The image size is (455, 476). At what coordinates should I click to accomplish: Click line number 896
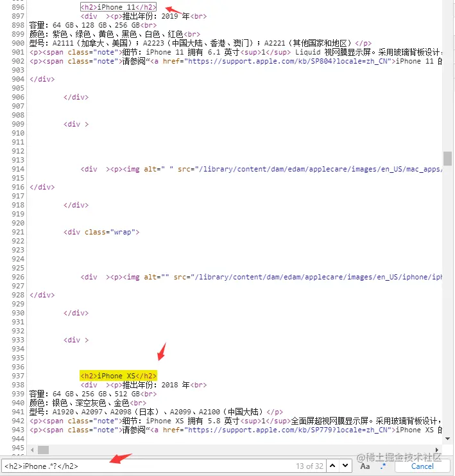pyautogui.click(x=18, y=7)
